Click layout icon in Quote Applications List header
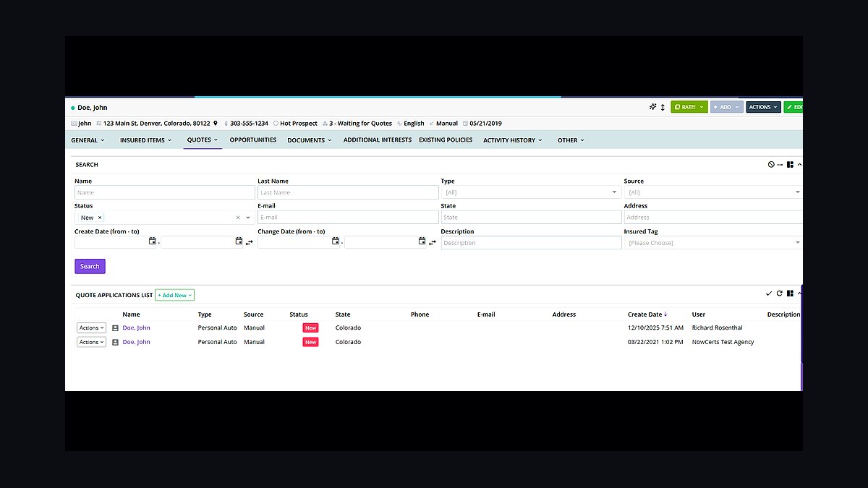This screenshot has width=868, height=488. tap(790, 294)
